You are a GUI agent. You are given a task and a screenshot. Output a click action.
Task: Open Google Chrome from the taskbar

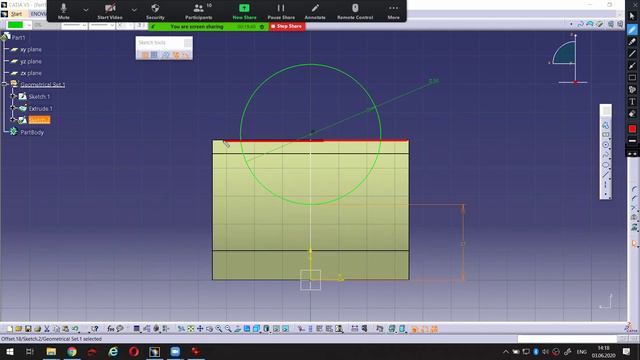(x=72, y=351)
